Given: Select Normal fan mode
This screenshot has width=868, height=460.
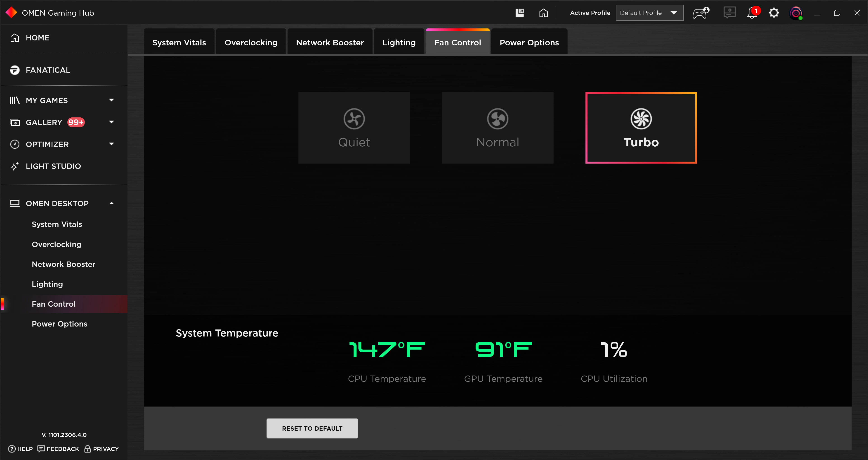Looking at the screenshot, I should point(498,128).
